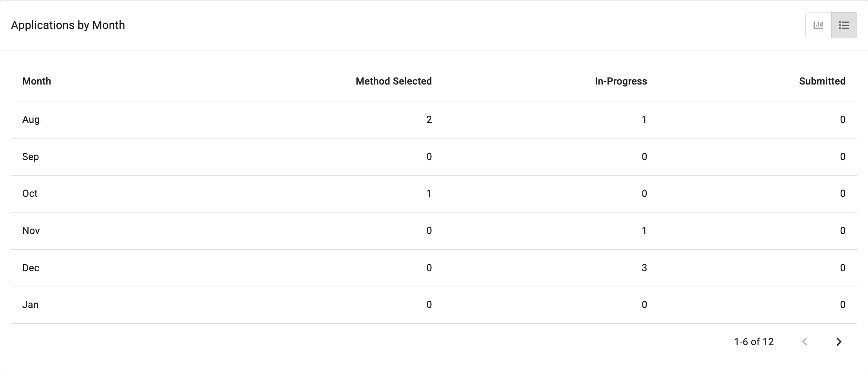This screenshot has width=868, height=371.
Task: Select the Nov row
Action: pyautogui.click(x=434, y=231)
